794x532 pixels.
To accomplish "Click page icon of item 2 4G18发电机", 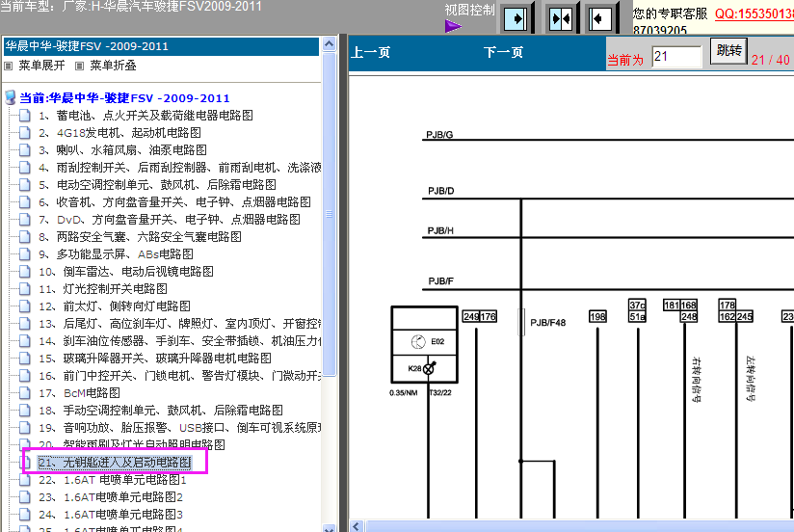I will (x=24, y=133).
